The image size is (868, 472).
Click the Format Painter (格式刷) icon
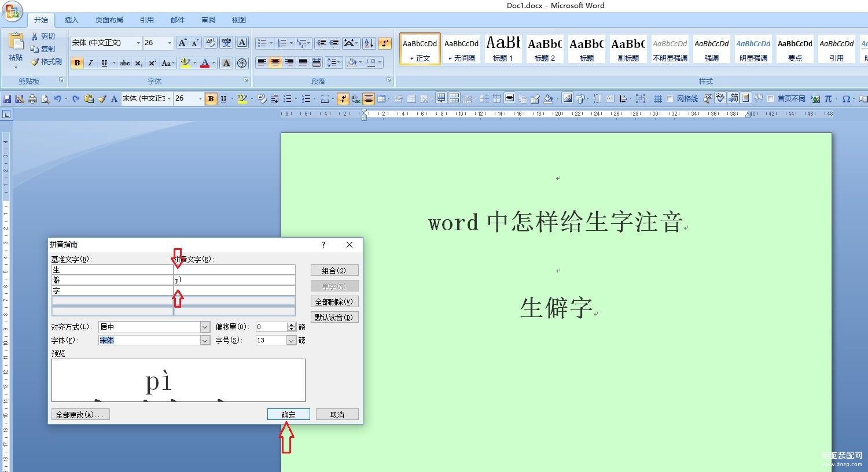46,62
